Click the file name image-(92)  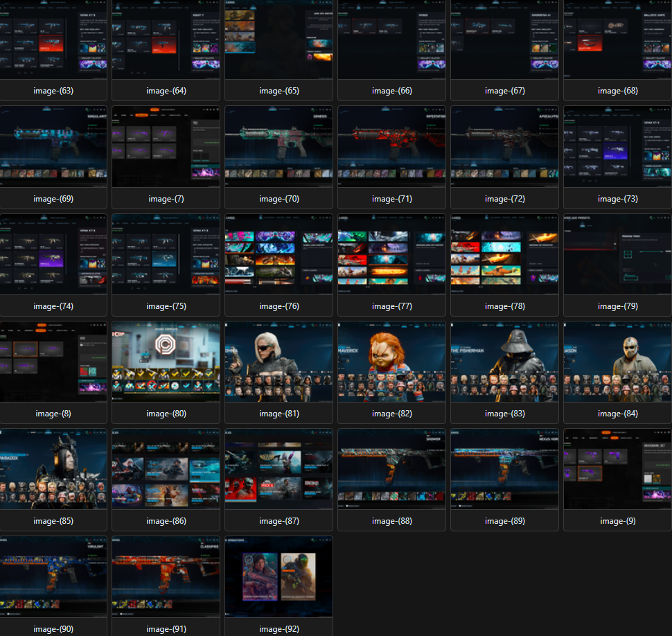click(279, 629)
